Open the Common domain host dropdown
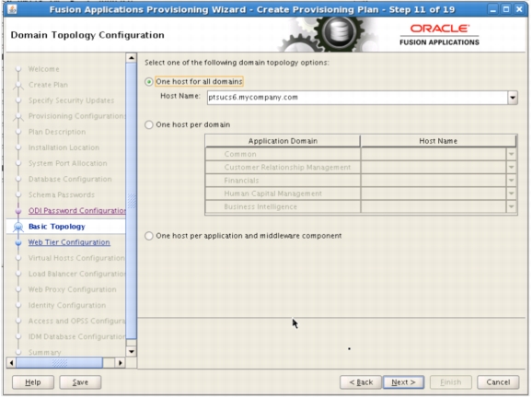 (x=512, y=154)
